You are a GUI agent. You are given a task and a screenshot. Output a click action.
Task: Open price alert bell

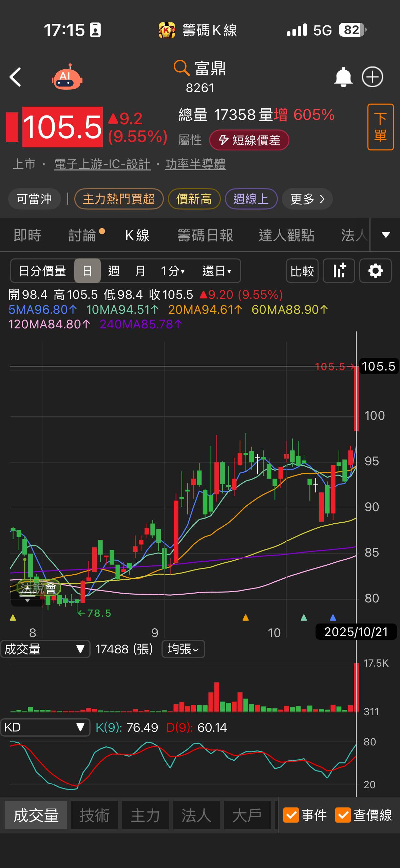click(x=343, y=77)
